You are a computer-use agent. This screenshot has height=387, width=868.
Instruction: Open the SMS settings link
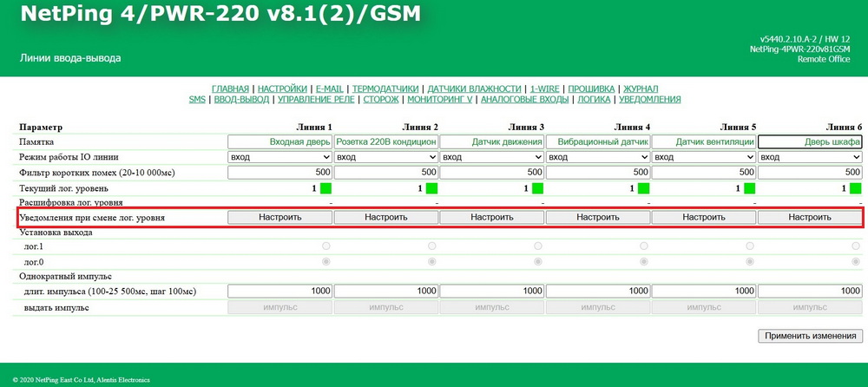(x=197, y=100)
